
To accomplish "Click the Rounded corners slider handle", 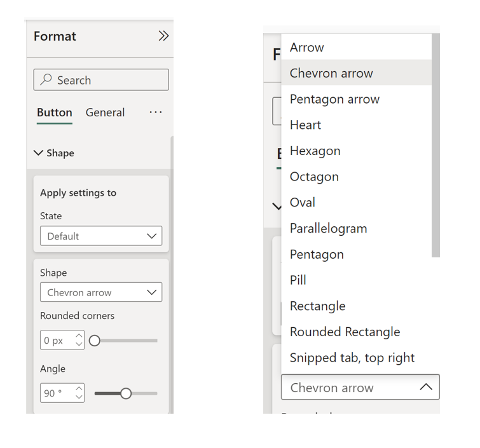I will (95, 341).
